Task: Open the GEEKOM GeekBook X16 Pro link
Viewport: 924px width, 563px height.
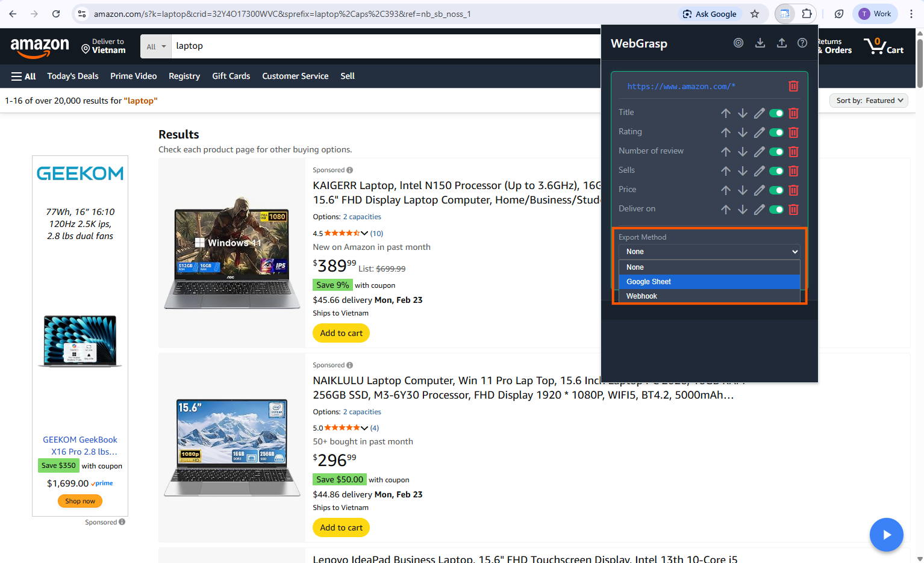Action: 80,445
